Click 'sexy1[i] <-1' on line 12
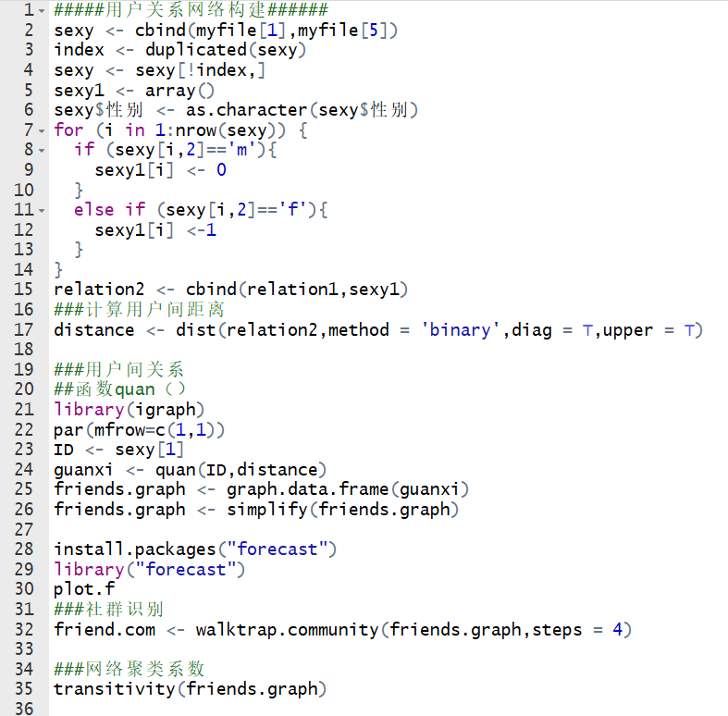The height and width of the screenshot is (716, 728). 155,230
